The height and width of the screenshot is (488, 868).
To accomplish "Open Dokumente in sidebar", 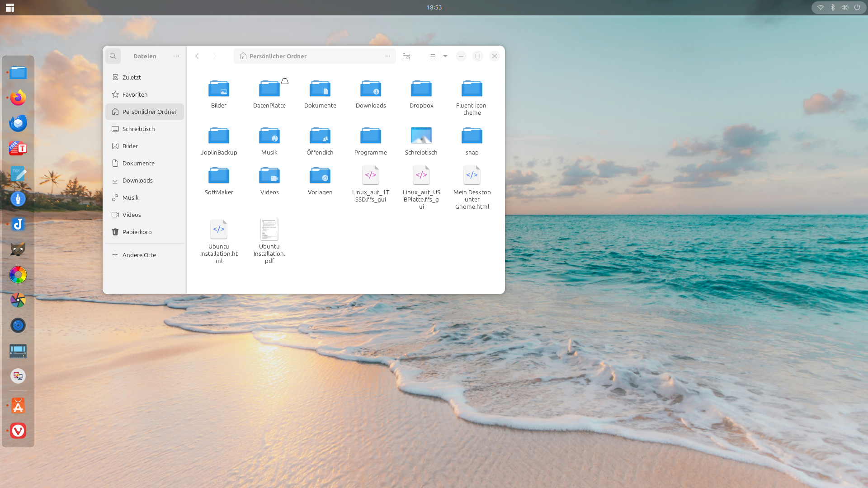I will click(x=145, y=163).
